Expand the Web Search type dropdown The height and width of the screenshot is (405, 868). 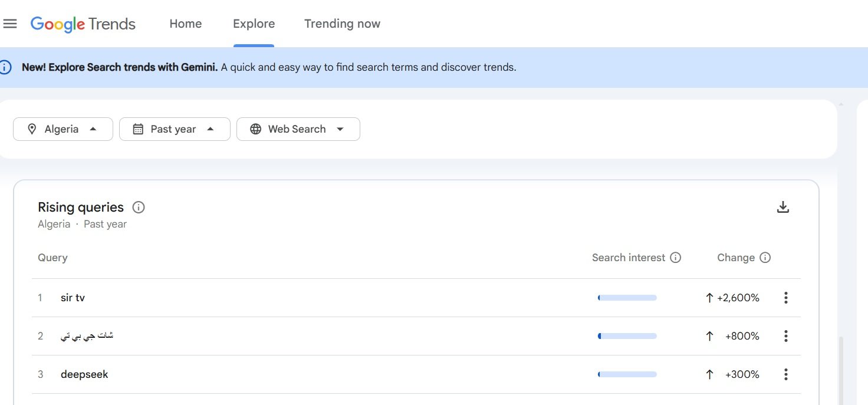coord(298,129)
